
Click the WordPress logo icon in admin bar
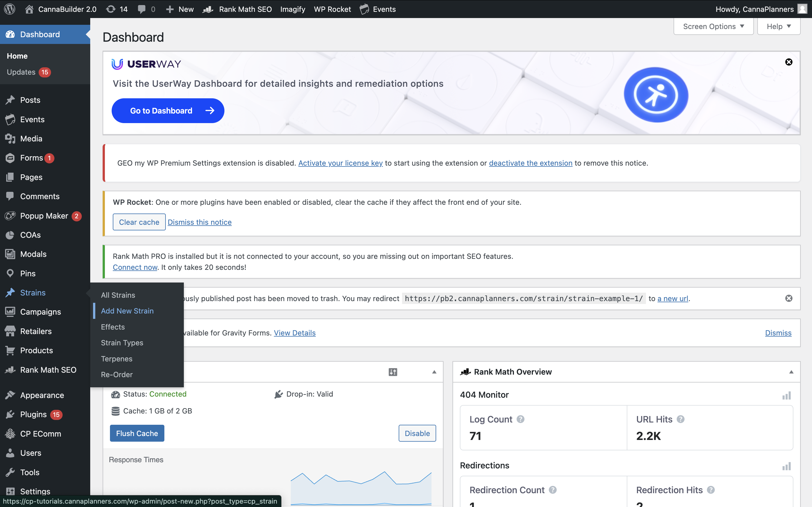point(10,9)
